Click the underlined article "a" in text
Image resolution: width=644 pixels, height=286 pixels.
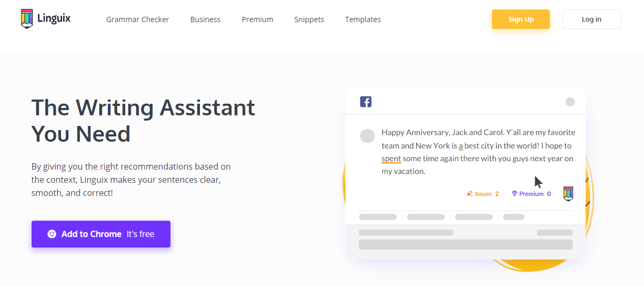[461, 146]
